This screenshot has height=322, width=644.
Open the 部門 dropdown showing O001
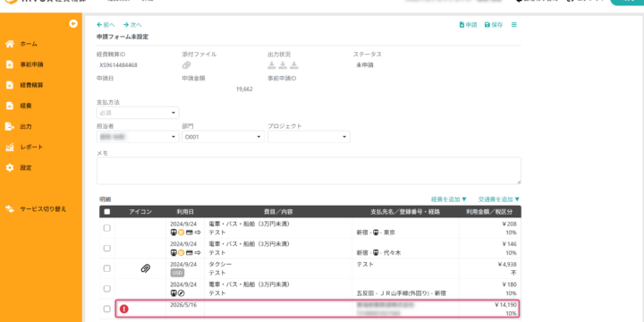pyautogui.click(x=224, y=137)
